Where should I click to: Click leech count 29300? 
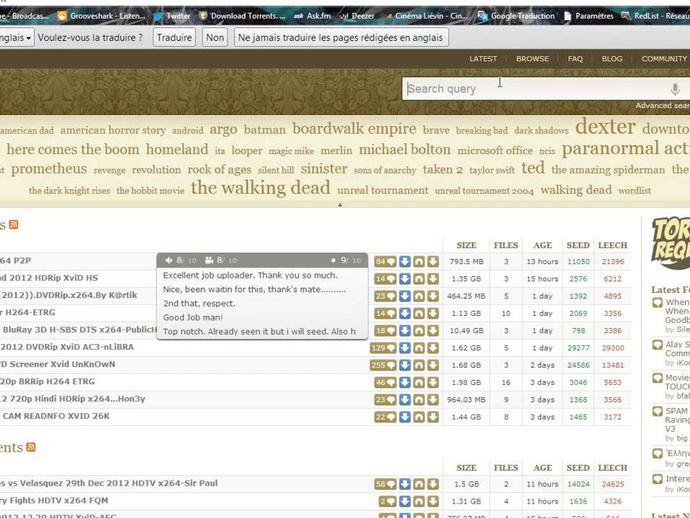(x=613, y=348)
